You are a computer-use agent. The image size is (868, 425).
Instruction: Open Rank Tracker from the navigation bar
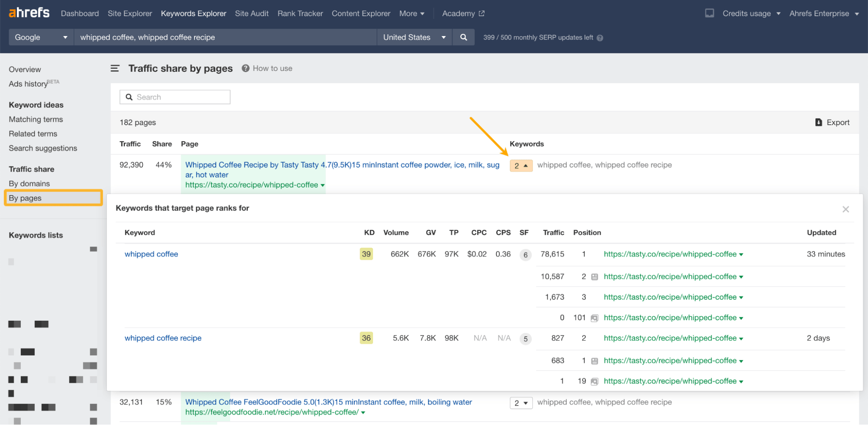click(300, 13)
